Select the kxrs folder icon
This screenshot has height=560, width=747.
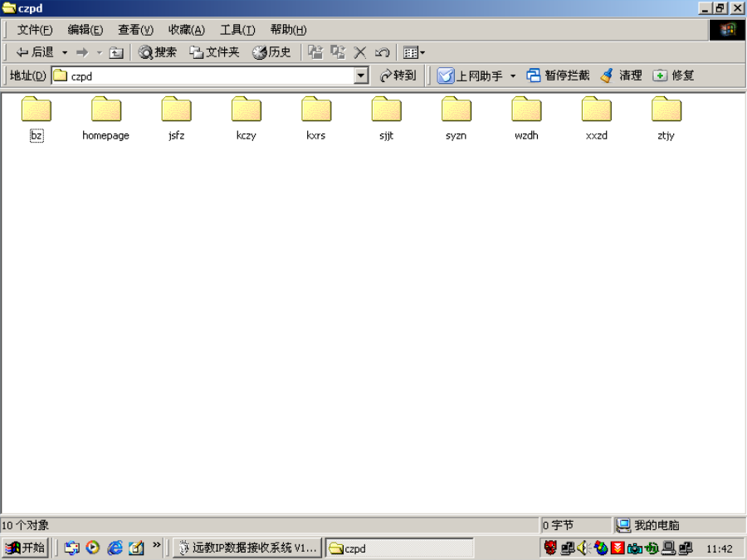click(316, 110)
